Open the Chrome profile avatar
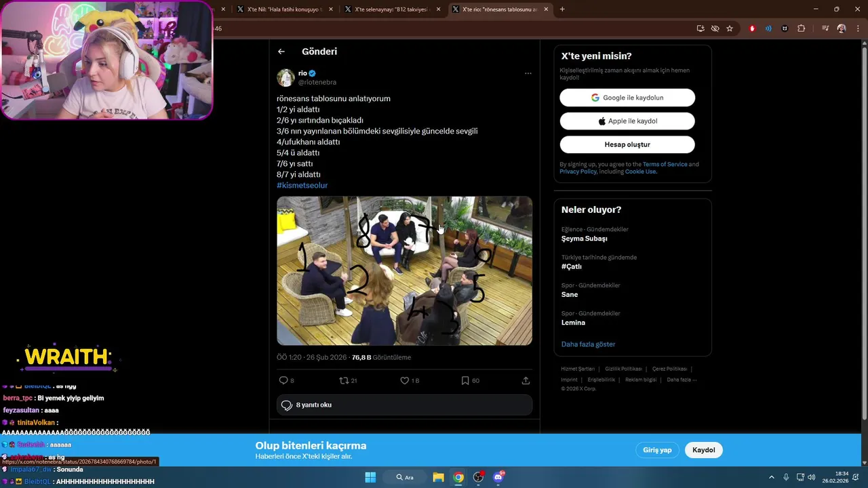Screen dimensions: 868x488 pos(842,28)
